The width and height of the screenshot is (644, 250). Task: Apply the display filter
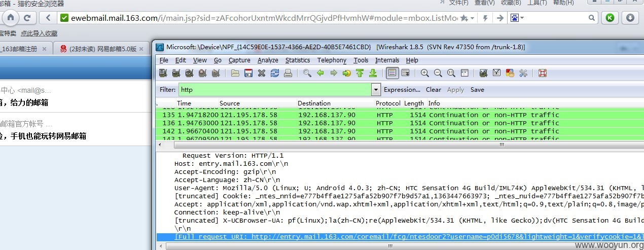click(x=455, y=90)
